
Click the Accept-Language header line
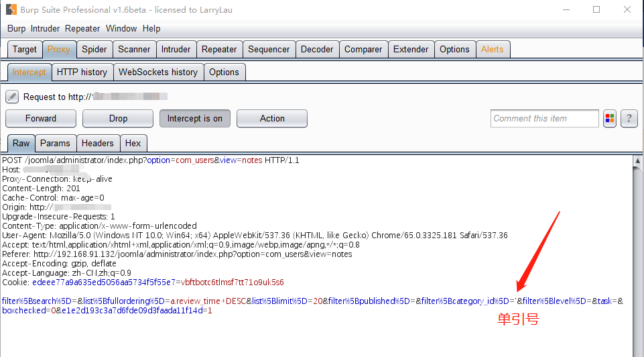(x=66, y=273)
